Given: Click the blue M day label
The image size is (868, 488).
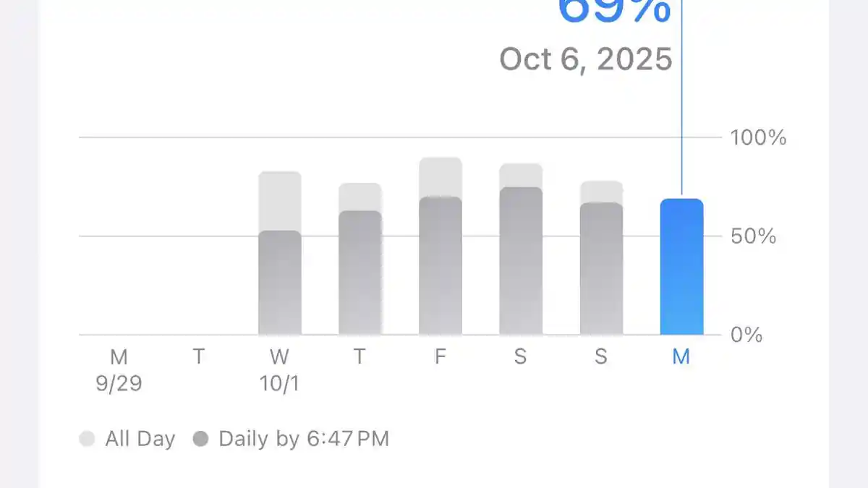Looking at the screenshot, I should 681,357.
